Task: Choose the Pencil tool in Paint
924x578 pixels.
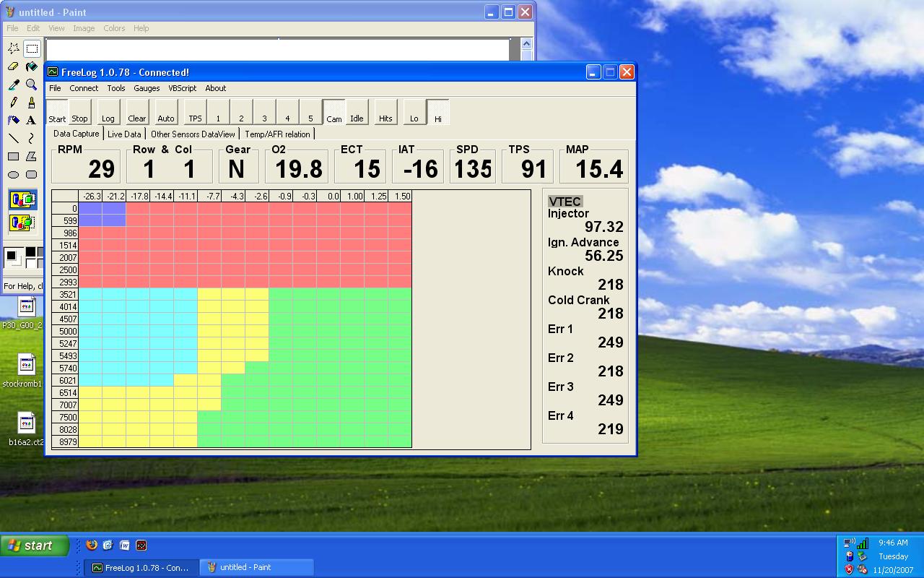Action: pos(14,103)
